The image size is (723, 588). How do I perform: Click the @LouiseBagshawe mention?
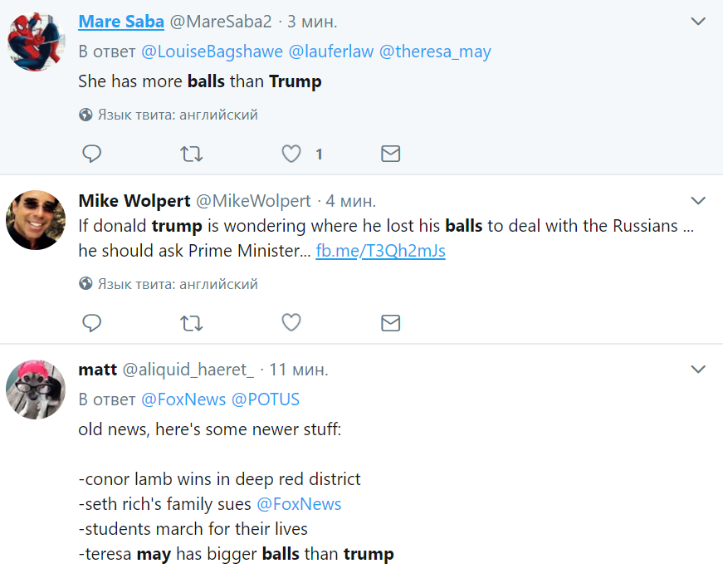click(212, 51)
